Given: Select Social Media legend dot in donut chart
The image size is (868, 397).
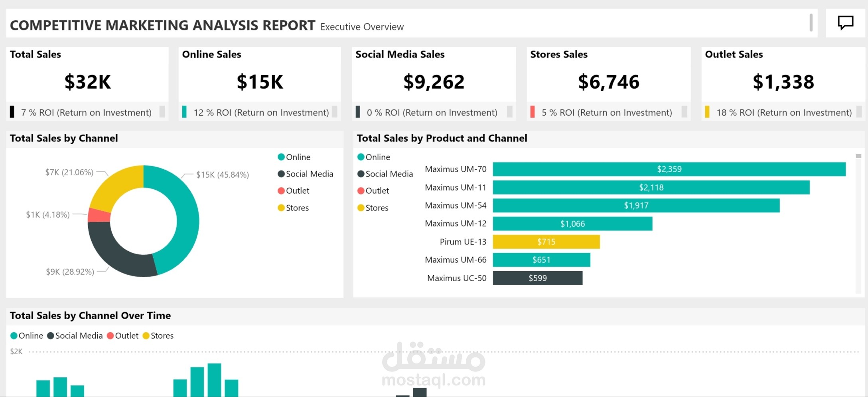Looking at the screenshot, I should (x=281, y=174).
